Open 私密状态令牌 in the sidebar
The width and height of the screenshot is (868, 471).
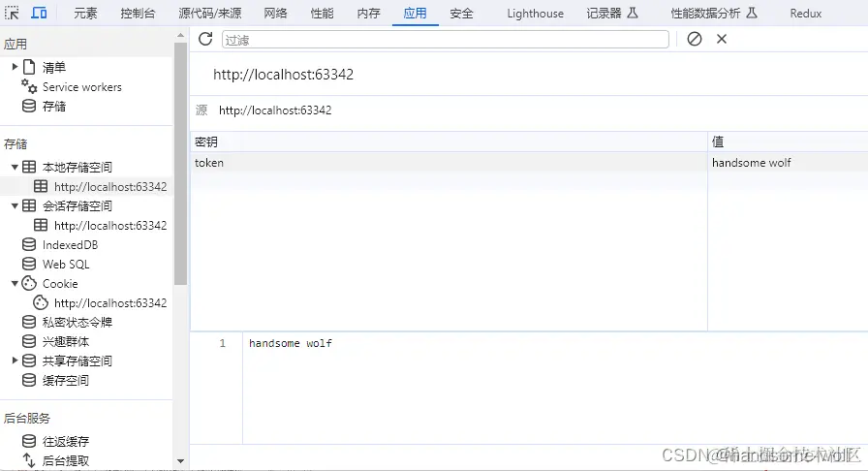coord(77,323)
